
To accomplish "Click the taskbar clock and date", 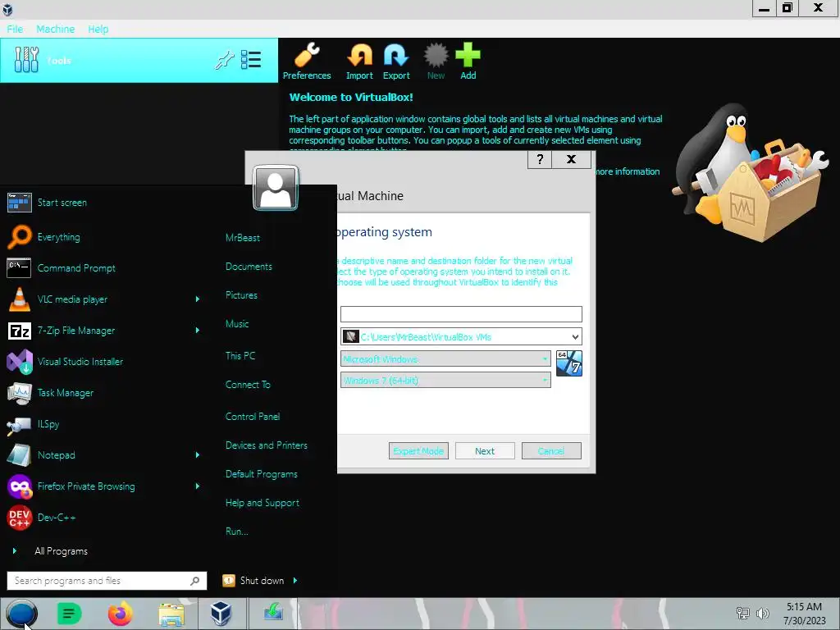I will (804, 614).
